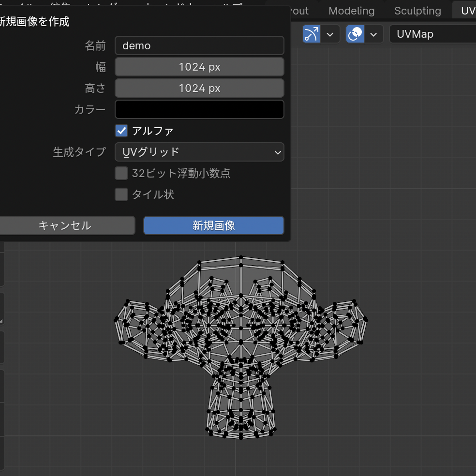This screenshot has width=476, height=476.
Task: Uncheck the アルファ checkbox
Action: (121, 131)
